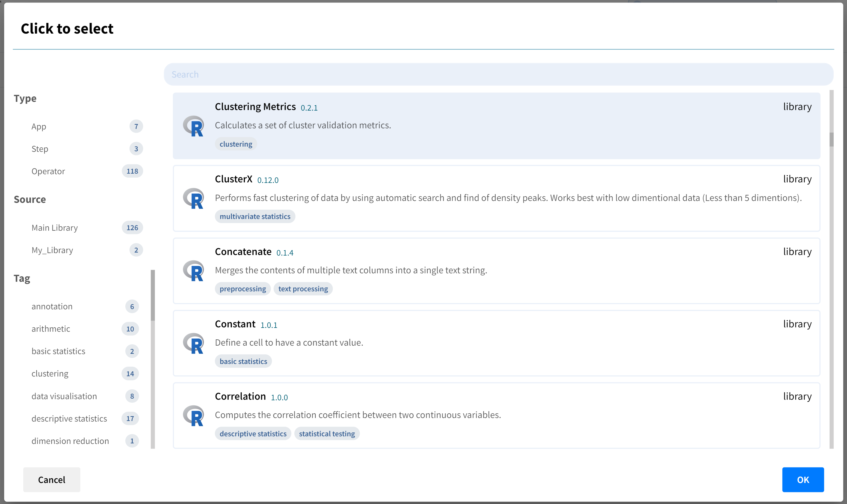
Task: Cancel the selection dialog
Action: pos(52,479)
